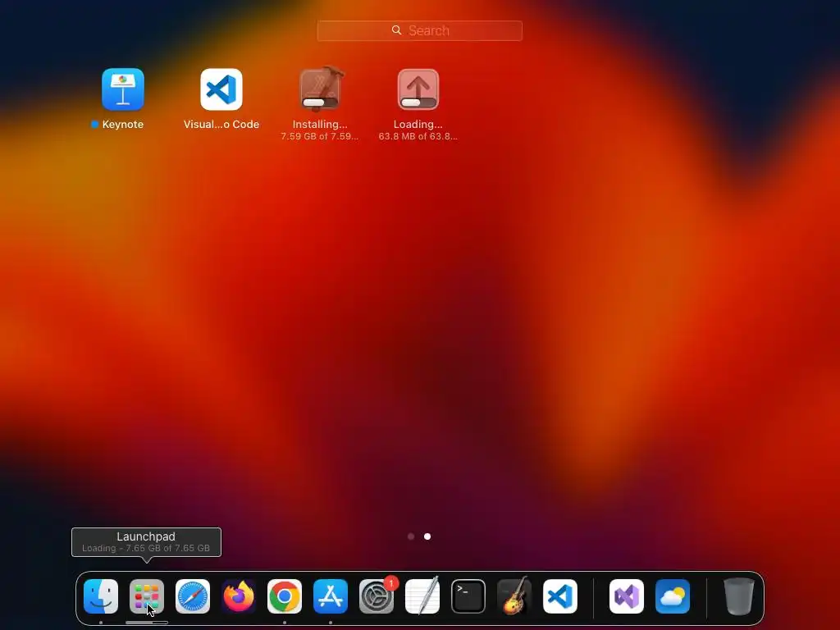Click the 'Loading...' label under the arrow icon
840x630 pixels.
(418, 125)
